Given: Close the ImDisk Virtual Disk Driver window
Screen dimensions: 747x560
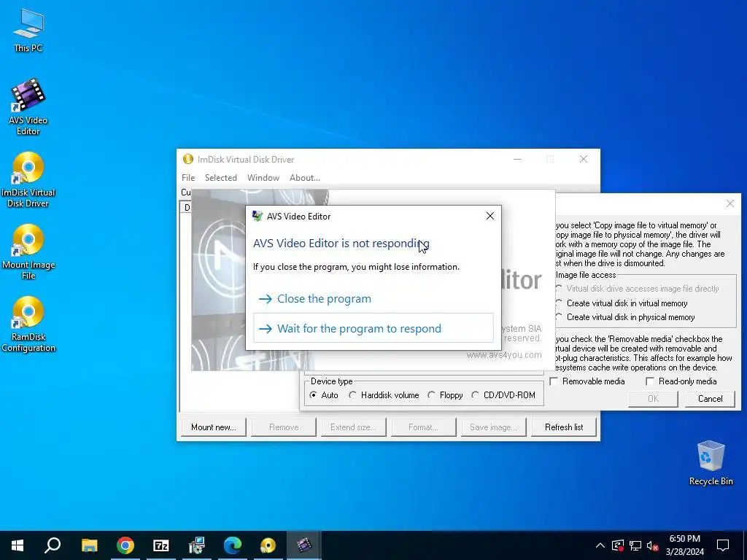Looking at the screenshot, I should coord(584,159).
